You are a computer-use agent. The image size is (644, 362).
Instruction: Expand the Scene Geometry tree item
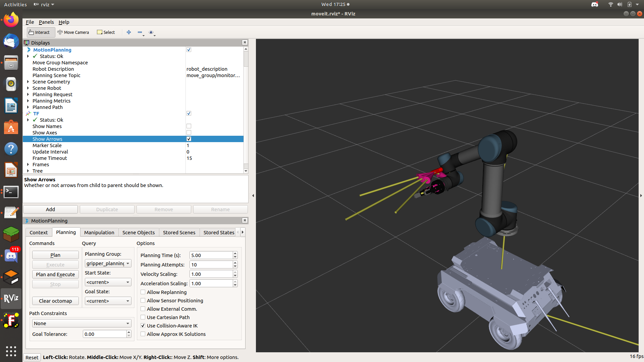pyautogui.click(x=28, y=81)
